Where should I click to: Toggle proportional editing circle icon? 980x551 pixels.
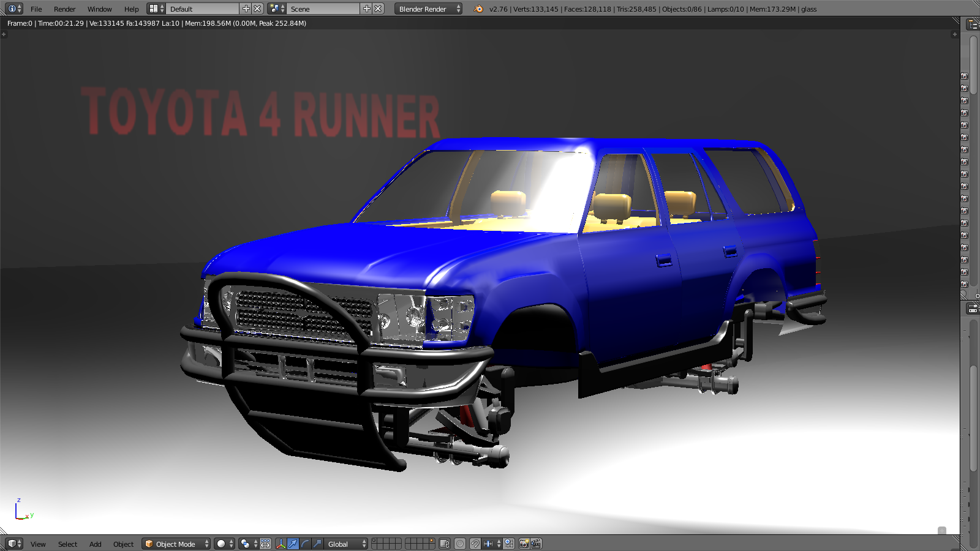coord(460,544)
